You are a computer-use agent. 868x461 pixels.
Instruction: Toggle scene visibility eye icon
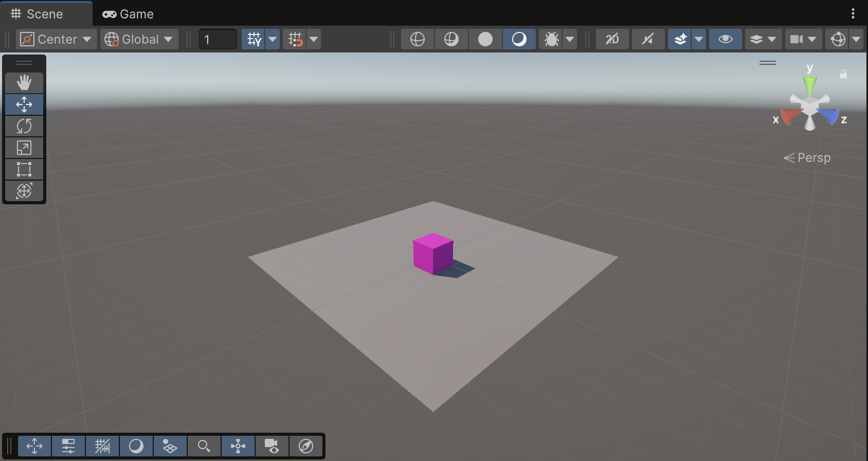click(725, 39)
